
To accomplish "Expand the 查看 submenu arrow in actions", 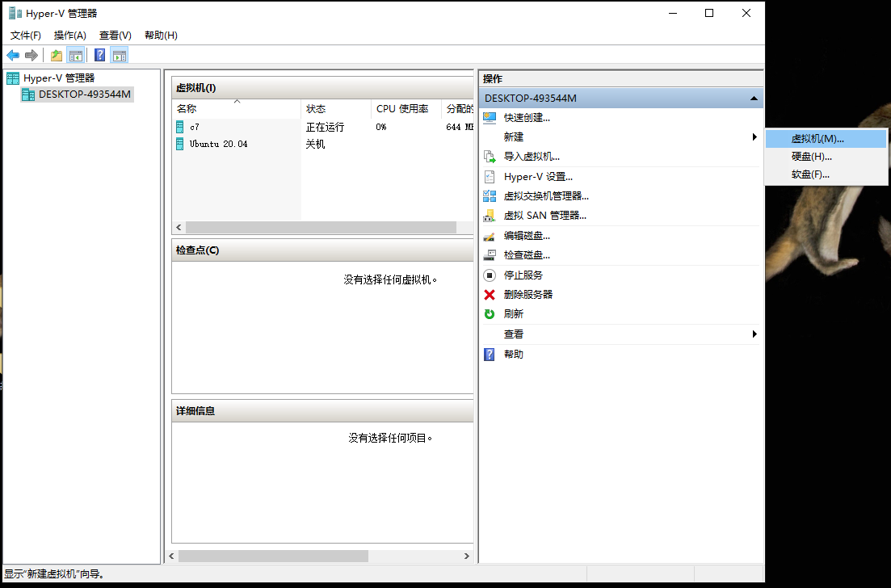I will tap(754, 334).
